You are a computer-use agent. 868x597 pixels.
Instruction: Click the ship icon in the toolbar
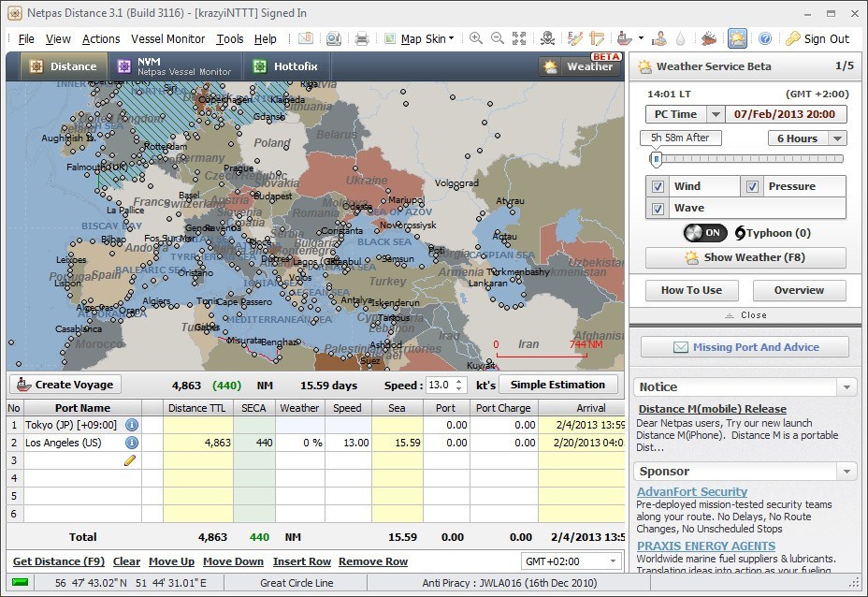pos(625,38)
